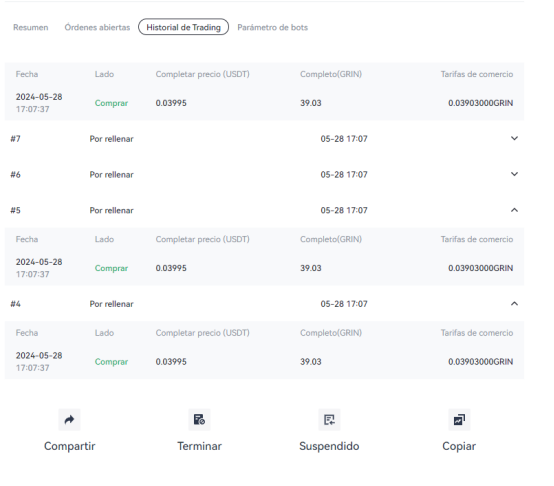Screen dimensions: 554x486
Task: Click the Compartir label
Action: point(70,446)
